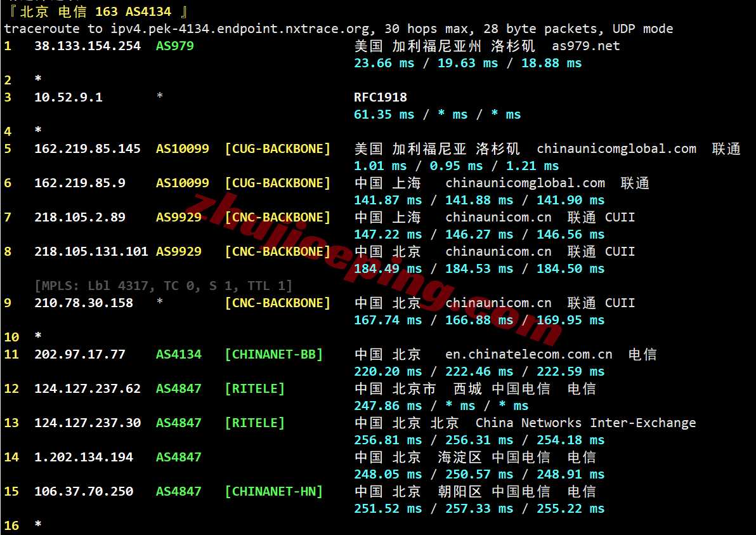Click the text China Networks Inter-Exchange
756x535 pixels.
(586, 423)
